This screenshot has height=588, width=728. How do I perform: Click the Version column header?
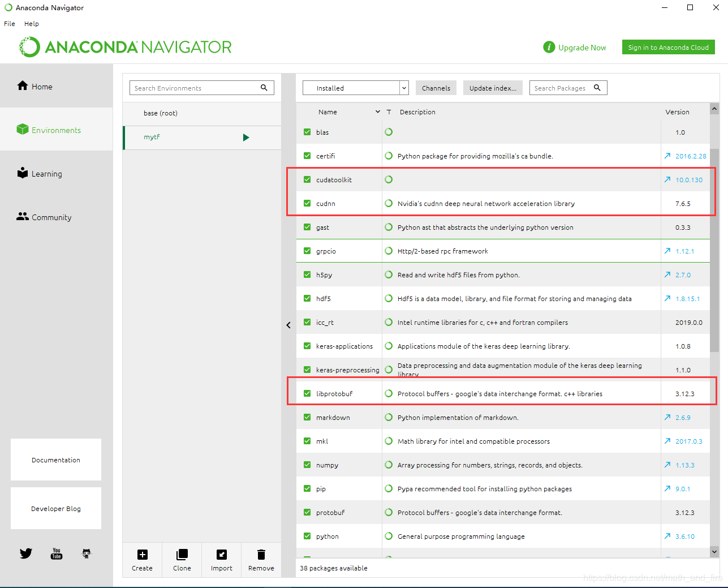(677, 112)
